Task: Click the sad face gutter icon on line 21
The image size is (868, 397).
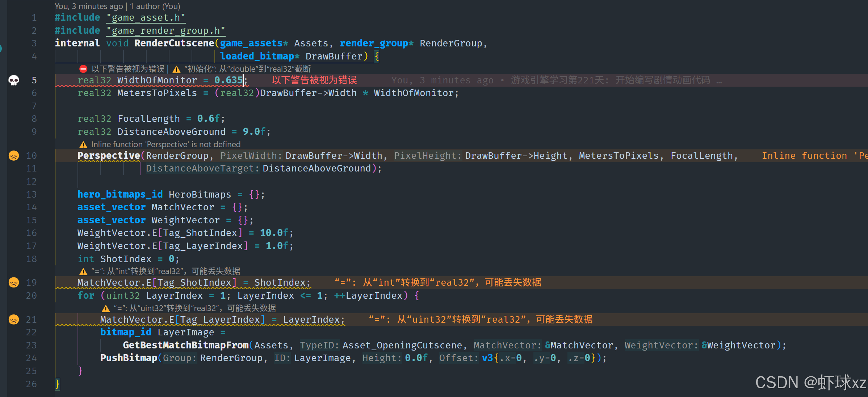Action: click(x=14, y=319)
